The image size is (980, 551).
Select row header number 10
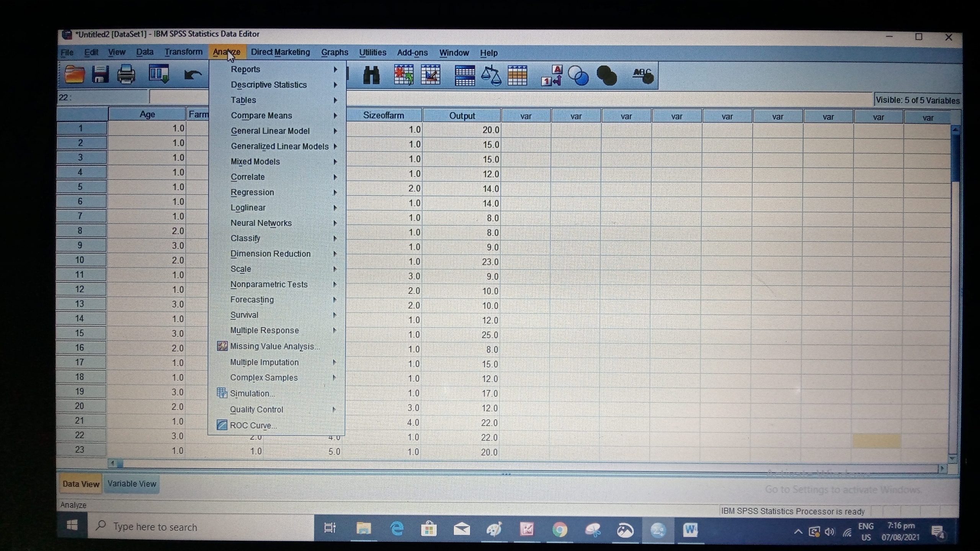[80, 260]
